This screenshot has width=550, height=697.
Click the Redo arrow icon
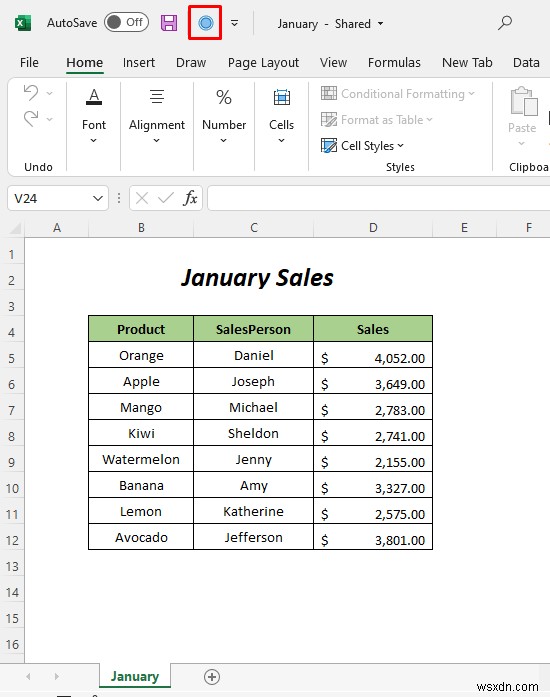pyautogui.click(x=31, y=119)
